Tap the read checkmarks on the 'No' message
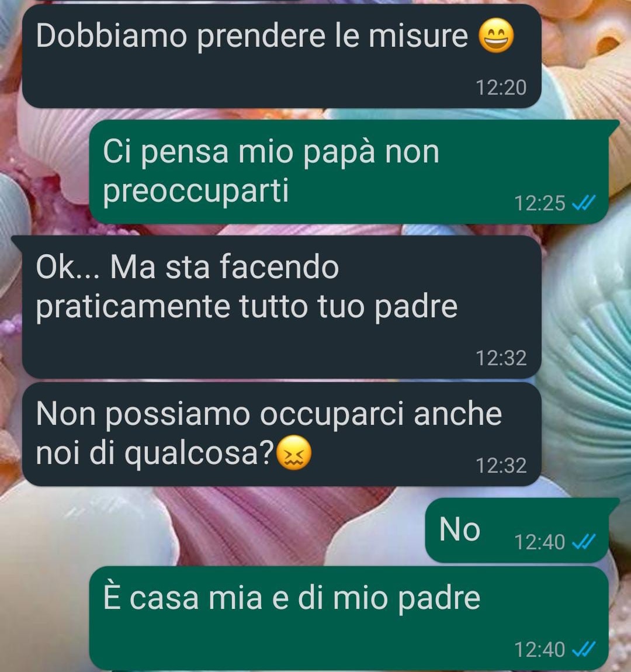The height and width of the screenshot is (672, 631). point(584,542)
